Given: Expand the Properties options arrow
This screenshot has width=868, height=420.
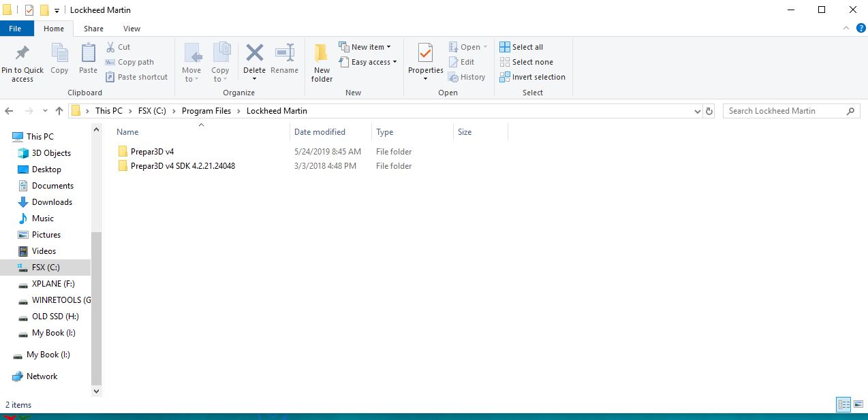Looking at the screenshot, I should 426,79.
